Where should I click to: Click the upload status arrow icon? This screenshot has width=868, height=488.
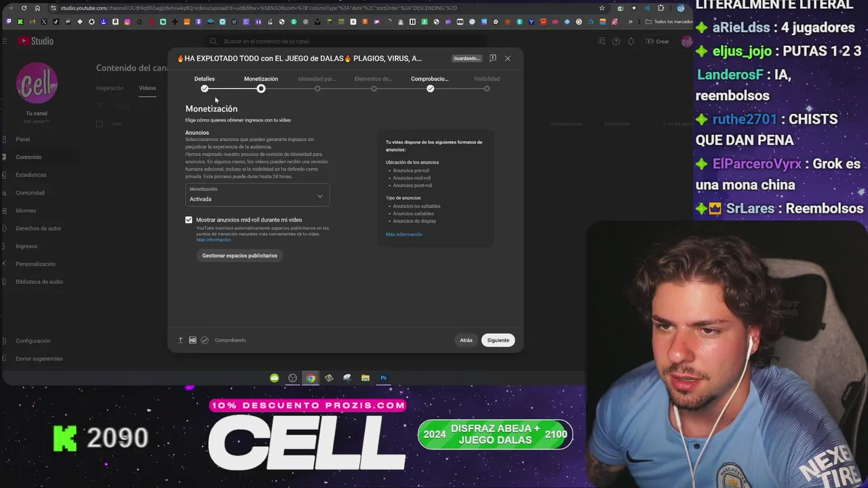click(180, 340)
